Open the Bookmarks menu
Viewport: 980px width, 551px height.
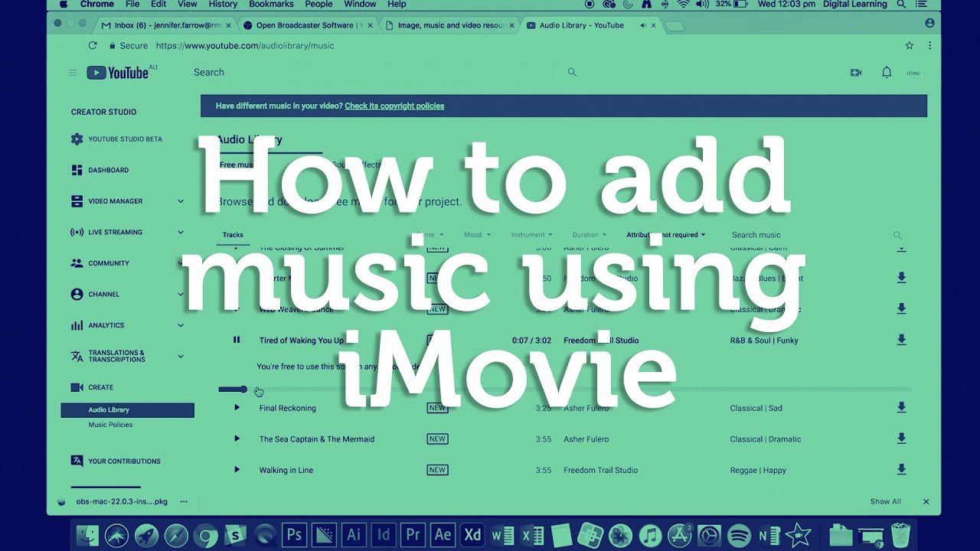271,5
